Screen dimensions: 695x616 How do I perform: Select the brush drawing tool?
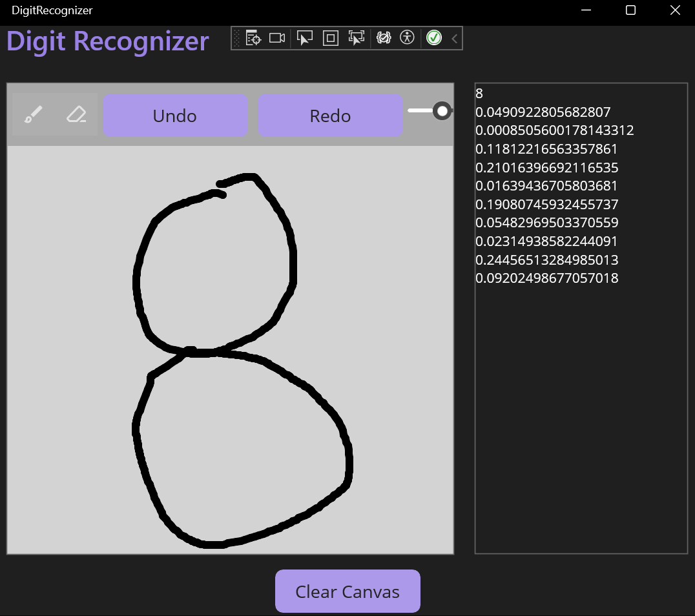coord(34,114)
